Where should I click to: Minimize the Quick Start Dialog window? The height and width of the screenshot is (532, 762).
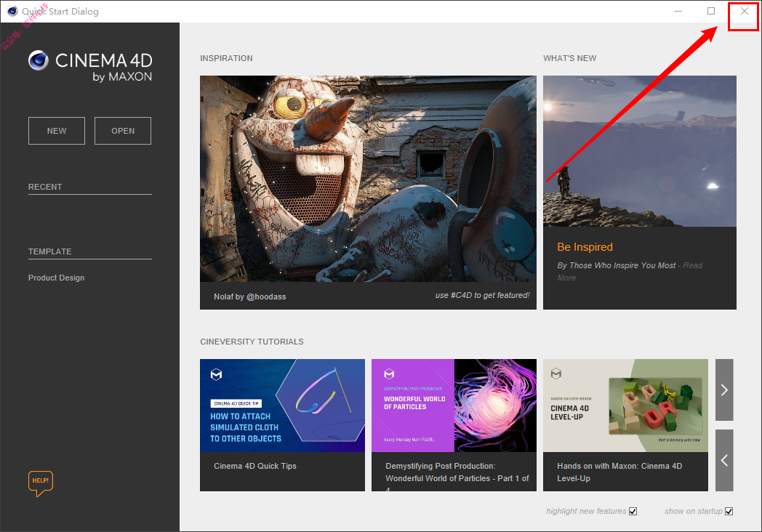[x=678, y=11]
